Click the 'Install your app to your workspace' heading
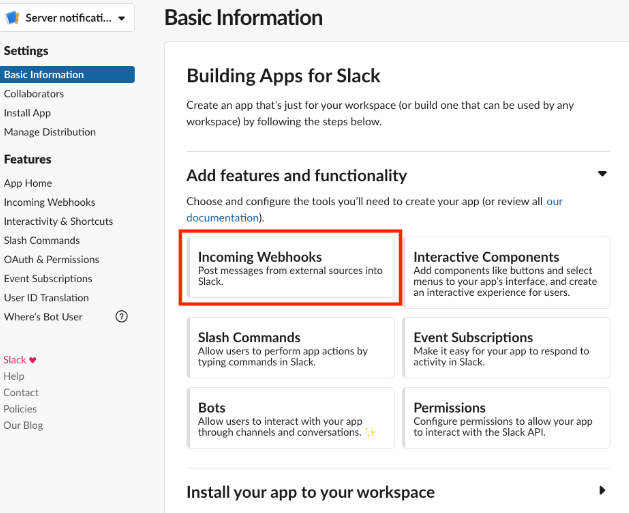The image size is (629, 513). [310, 492]
